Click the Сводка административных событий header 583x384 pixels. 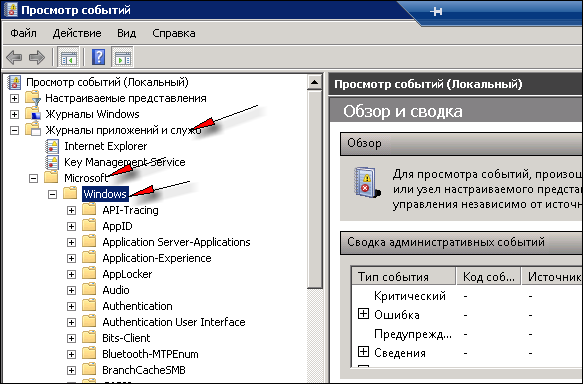click(461, 242)
